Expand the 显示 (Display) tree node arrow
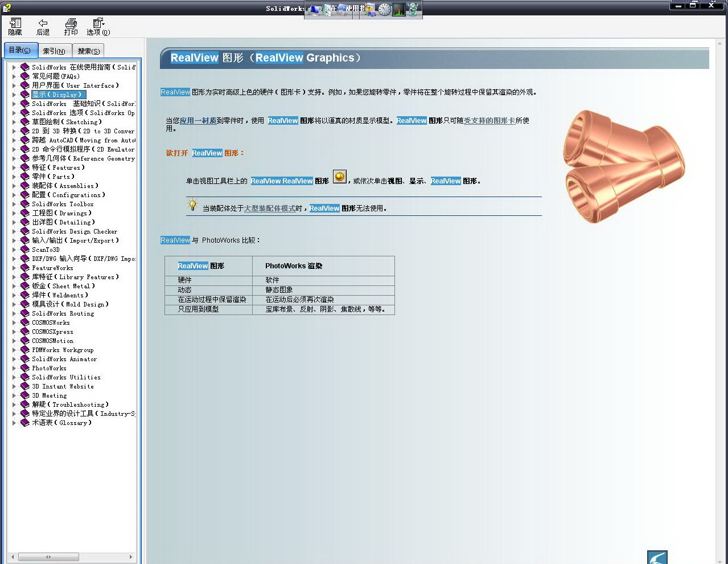Screen dimensions: 728x564 tap(14, 95)
